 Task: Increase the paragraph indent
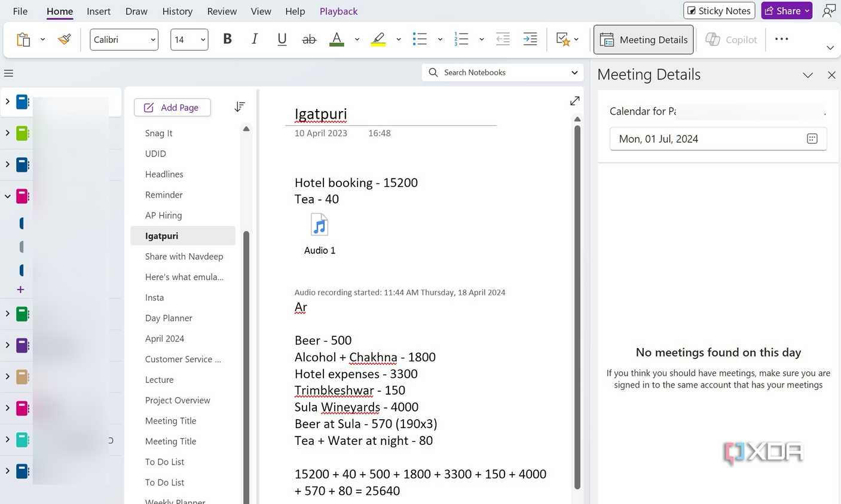(530, 39)
